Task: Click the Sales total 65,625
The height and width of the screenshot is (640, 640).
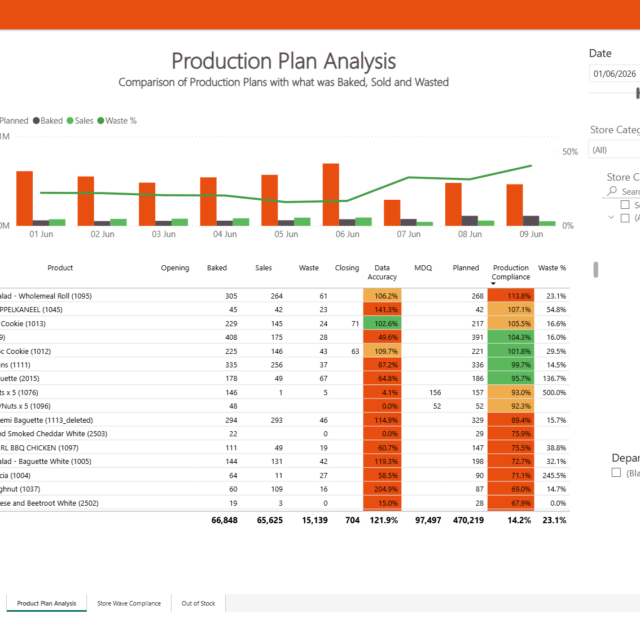Action: click(269, 520)
